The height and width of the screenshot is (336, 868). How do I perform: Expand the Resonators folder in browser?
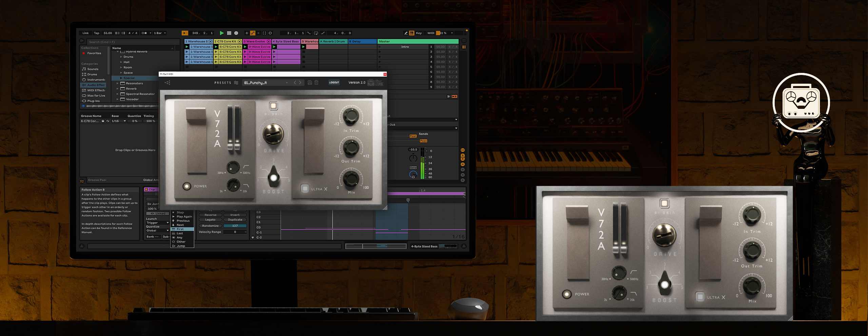118,83
